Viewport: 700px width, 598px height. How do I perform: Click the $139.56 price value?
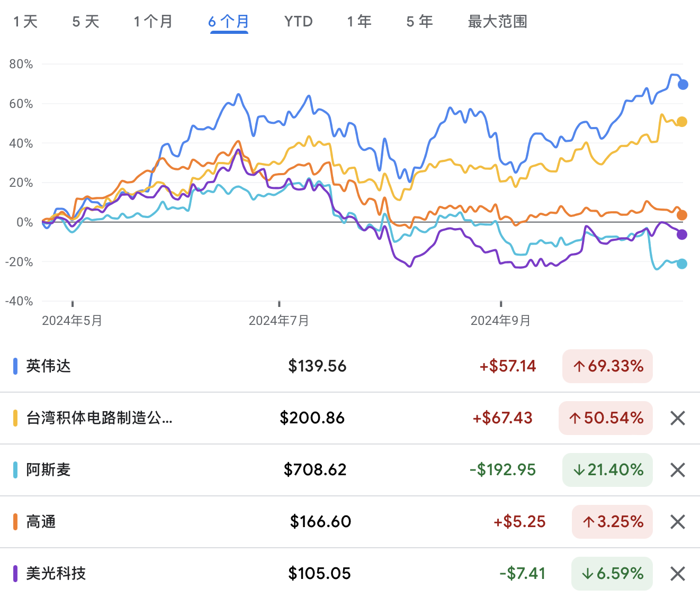click(x=317, y=366)
